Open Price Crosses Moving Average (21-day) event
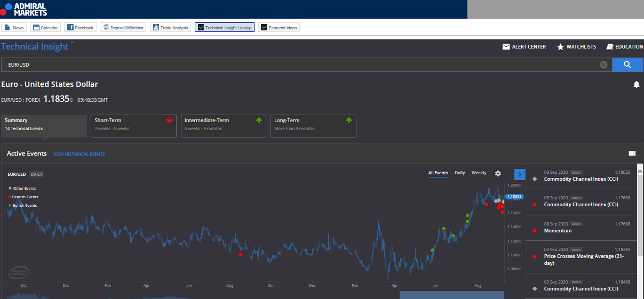 pos(581,257)
